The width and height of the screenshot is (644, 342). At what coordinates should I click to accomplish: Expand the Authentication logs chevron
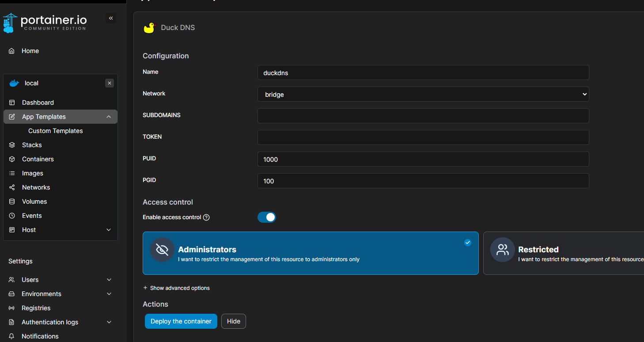pos(109,322)
